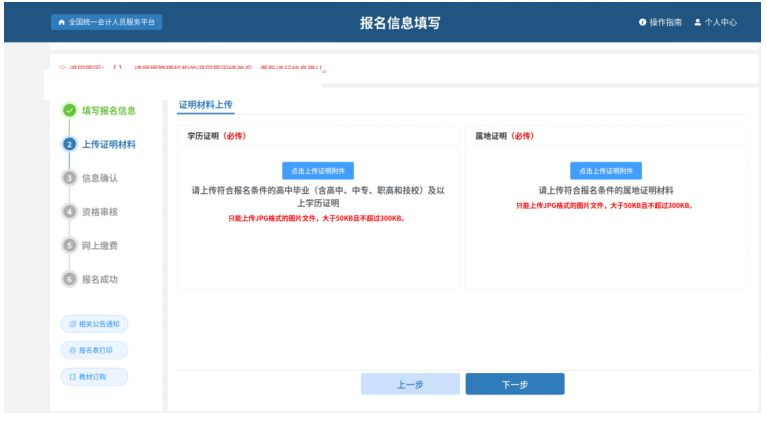
Task: Click the step 6 circle icon
Action: [x=70, y=279]
